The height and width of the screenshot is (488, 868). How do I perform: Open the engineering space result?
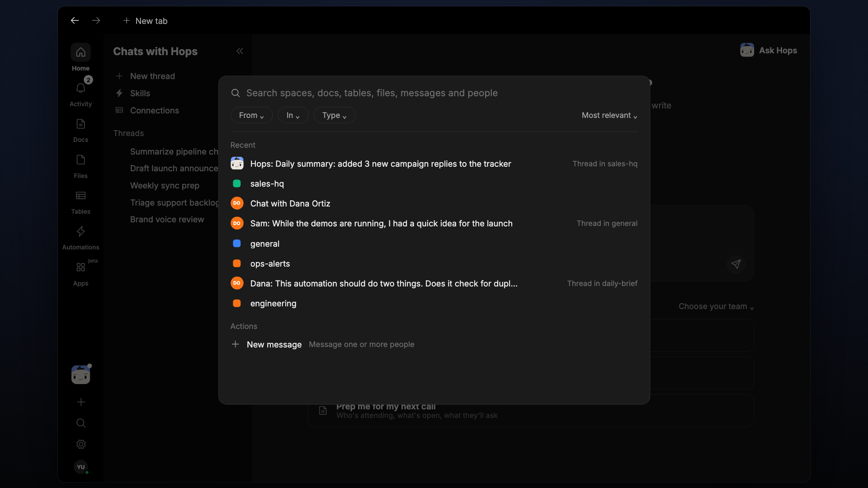click(434, 303)
